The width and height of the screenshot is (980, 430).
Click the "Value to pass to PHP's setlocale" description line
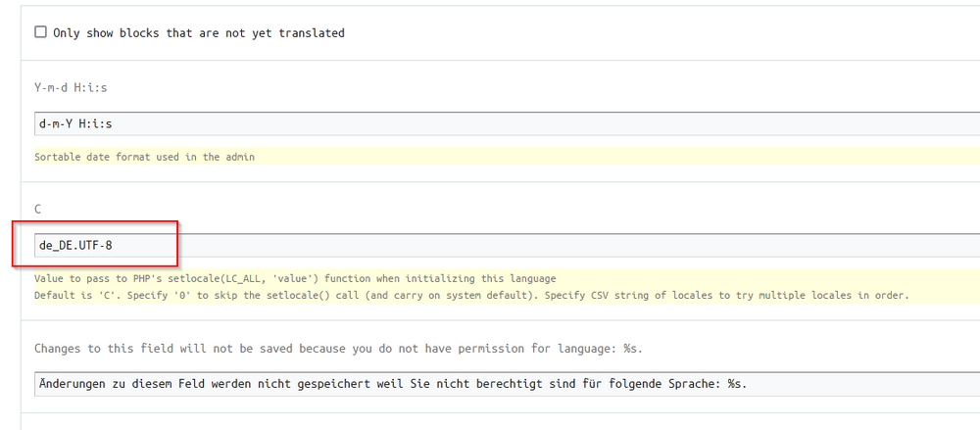(294, 279)
